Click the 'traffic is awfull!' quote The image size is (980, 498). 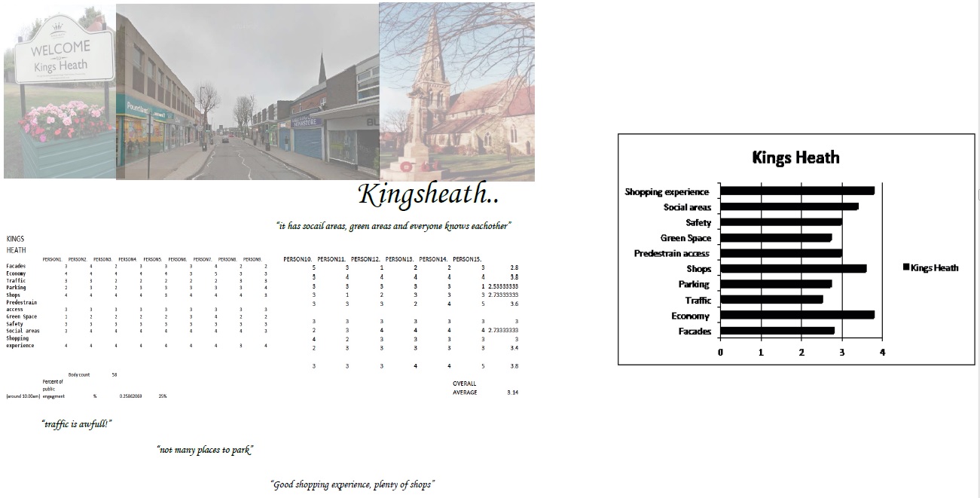click(x=76, y=424)
